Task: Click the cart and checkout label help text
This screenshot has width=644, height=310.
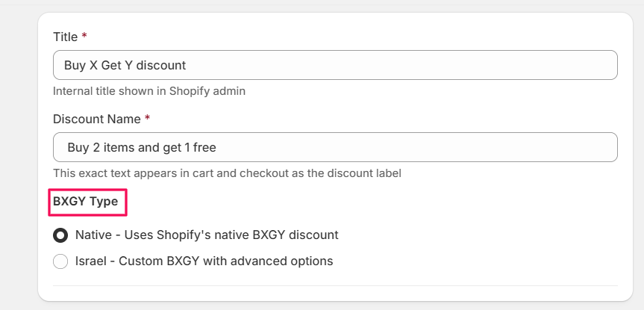Action: [x=227, y=173]
